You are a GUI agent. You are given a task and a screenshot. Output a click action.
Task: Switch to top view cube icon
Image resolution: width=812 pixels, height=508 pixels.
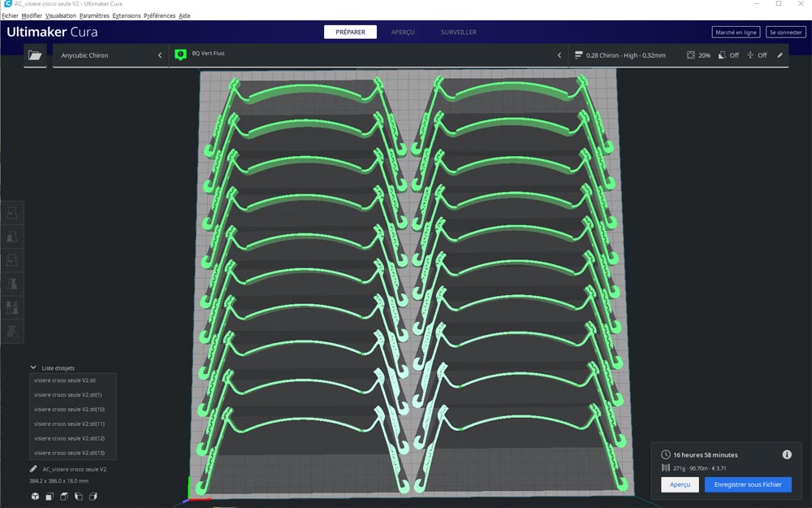[64, 496]
